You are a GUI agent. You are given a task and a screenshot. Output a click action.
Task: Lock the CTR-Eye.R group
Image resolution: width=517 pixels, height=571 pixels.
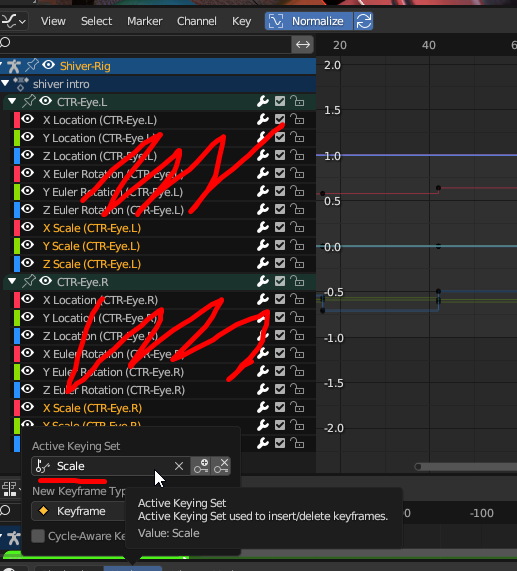pos(297,281)
